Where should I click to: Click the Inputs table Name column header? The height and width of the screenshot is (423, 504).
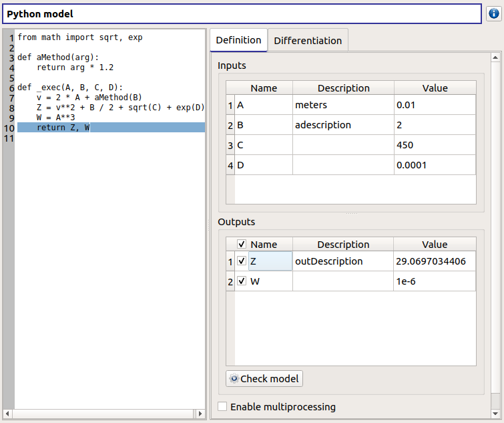pyautogui.click(x=263, y=88)
